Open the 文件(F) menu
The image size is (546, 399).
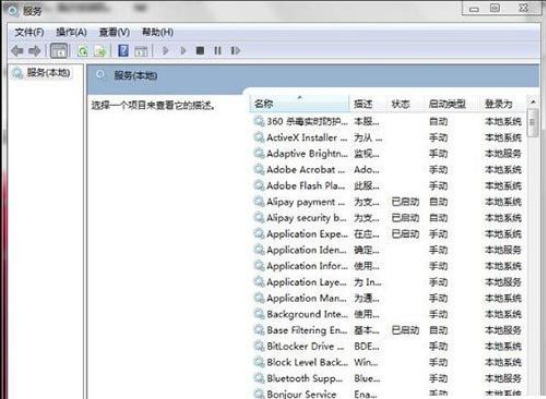[x=29, y=32]
